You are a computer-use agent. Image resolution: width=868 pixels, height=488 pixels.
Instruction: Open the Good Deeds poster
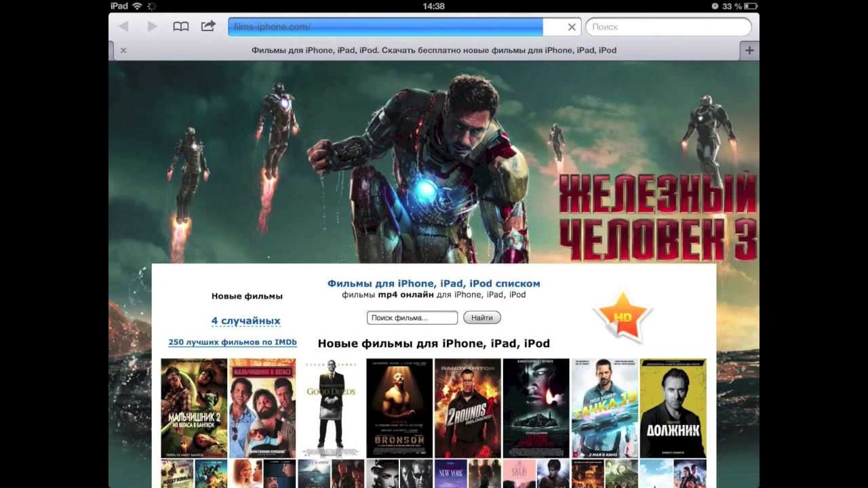pyautogui.click(x=331, y=408)
